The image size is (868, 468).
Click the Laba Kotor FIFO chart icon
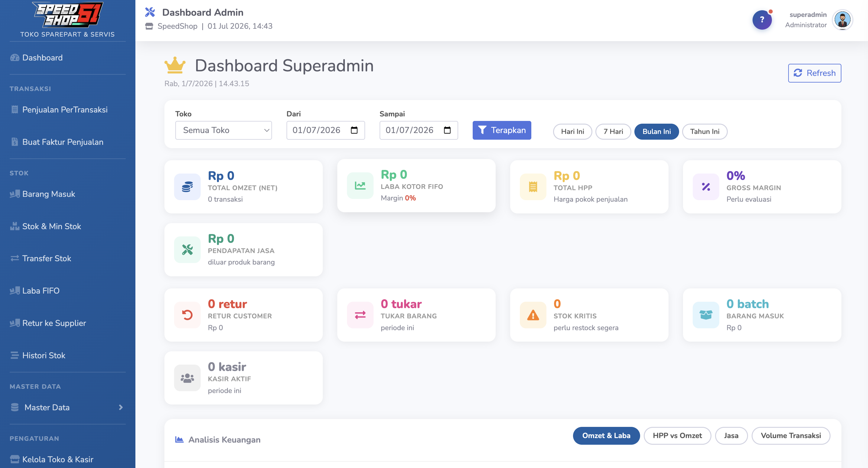coord(360,185)
